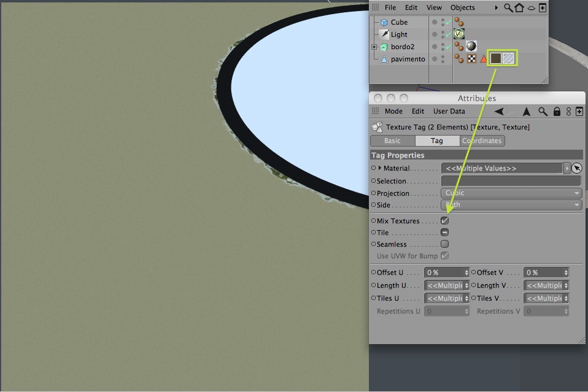
Task: Select the checkerboard tag on pavimento
Action: point(471,58)
